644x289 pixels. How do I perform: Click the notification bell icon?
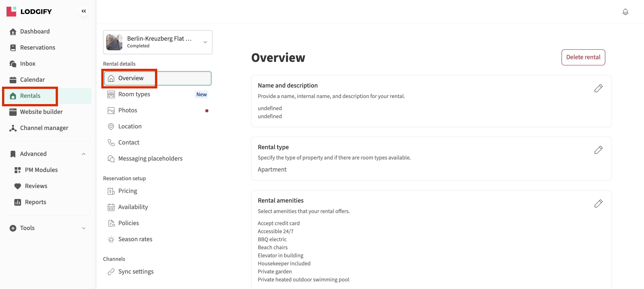pyautogui.click(x=625, y=12)
